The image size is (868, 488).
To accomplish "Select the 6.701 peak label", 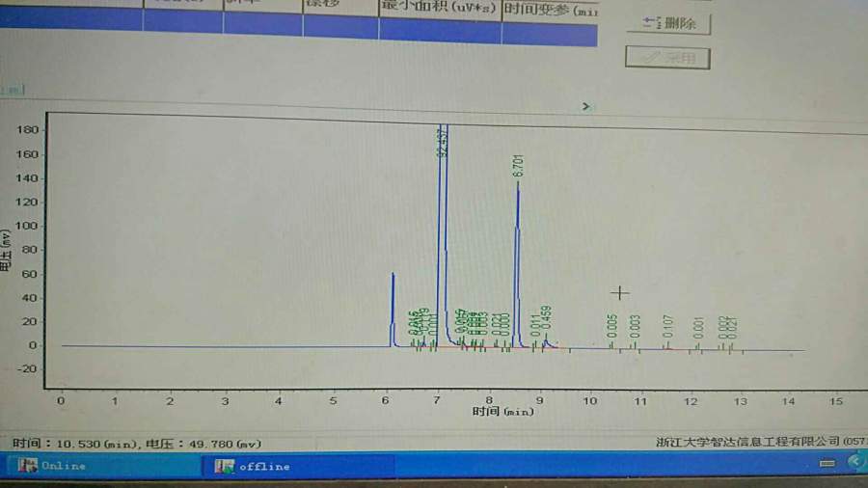I will point(518,166).
